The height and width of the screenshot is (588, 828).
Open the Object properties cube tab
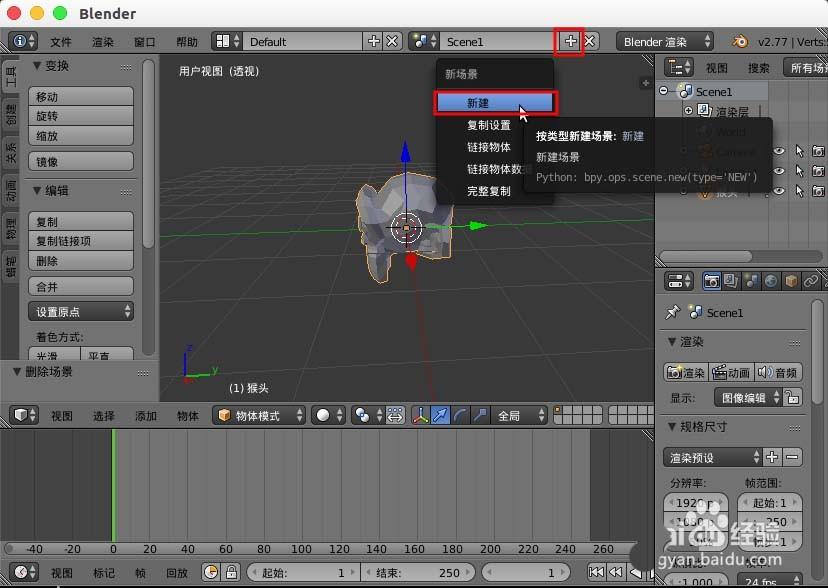[790, 281]
